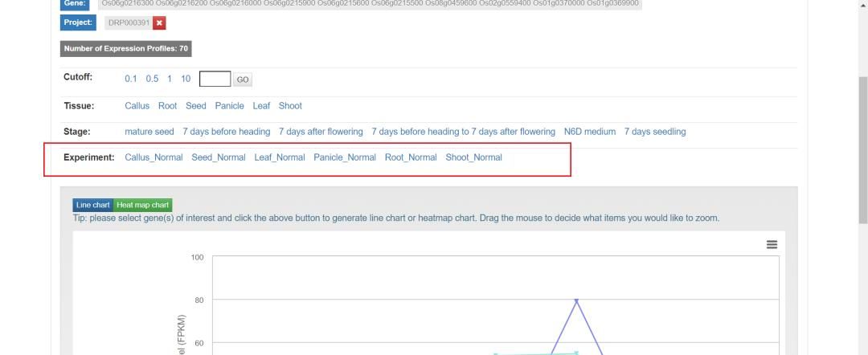Set cutoff to 0.5
Screen dimensions: 868x355
tap(152, 79)
